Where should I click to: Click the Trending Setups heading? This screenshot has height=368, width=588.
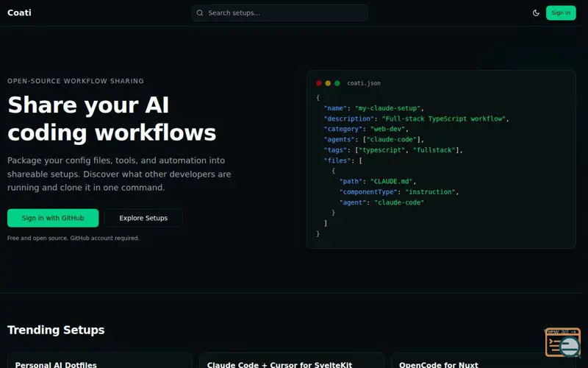pyautogui.click(x=56, y=330)
